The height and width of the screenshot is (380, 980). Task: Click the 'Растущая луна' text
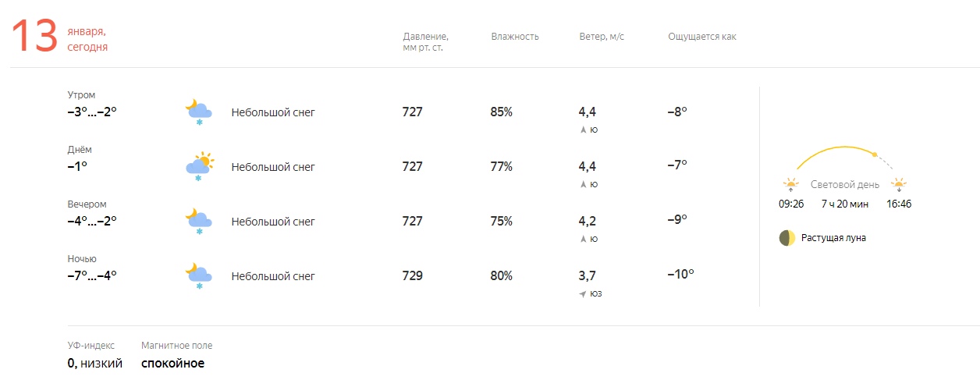(833, 238)
